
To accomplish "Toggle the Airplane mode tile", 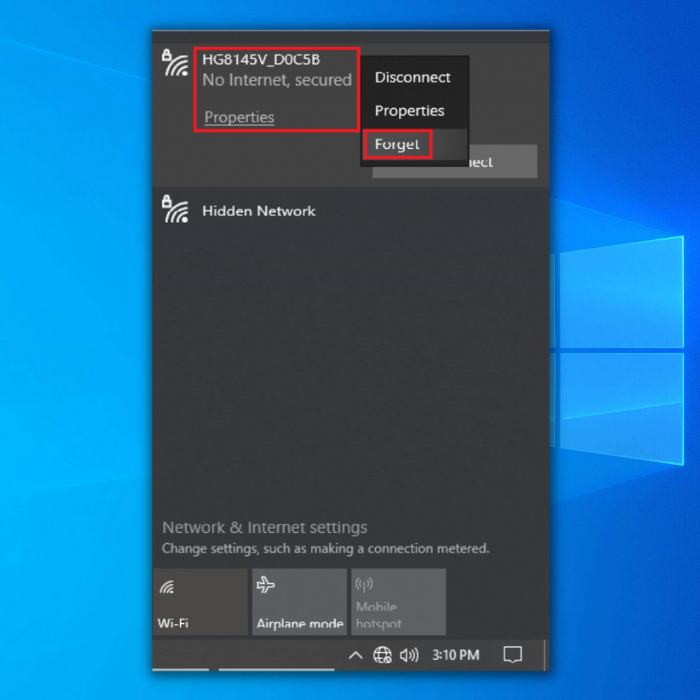I will 300,602.
